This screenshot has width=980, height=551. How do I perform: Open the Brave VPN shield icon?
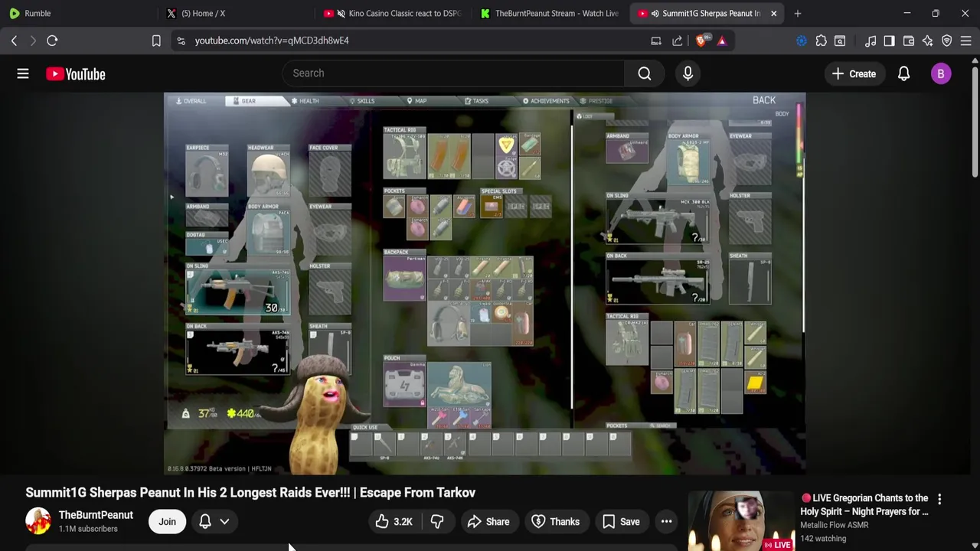(947, 41)
